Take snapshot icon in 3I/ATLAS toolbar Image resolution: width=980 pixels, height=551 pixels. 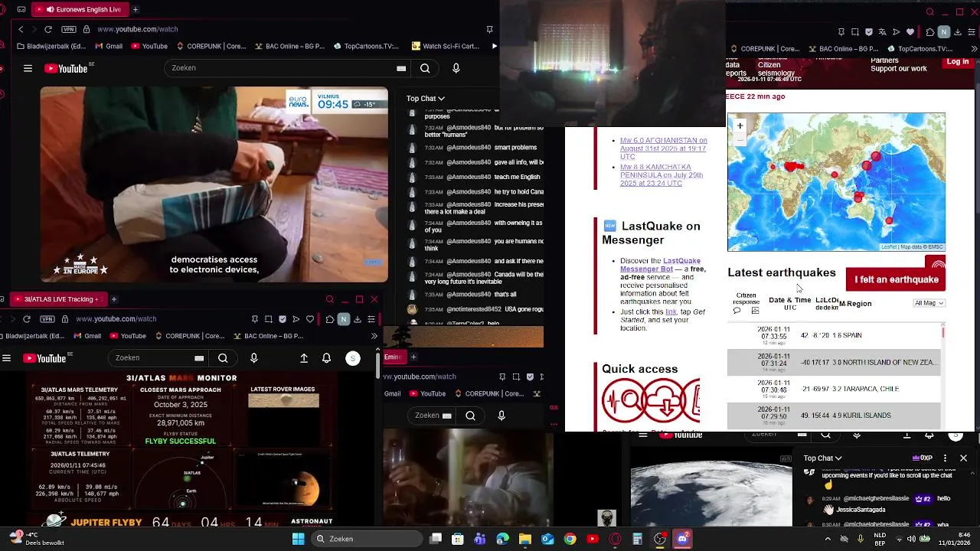[x=269, y=318]
